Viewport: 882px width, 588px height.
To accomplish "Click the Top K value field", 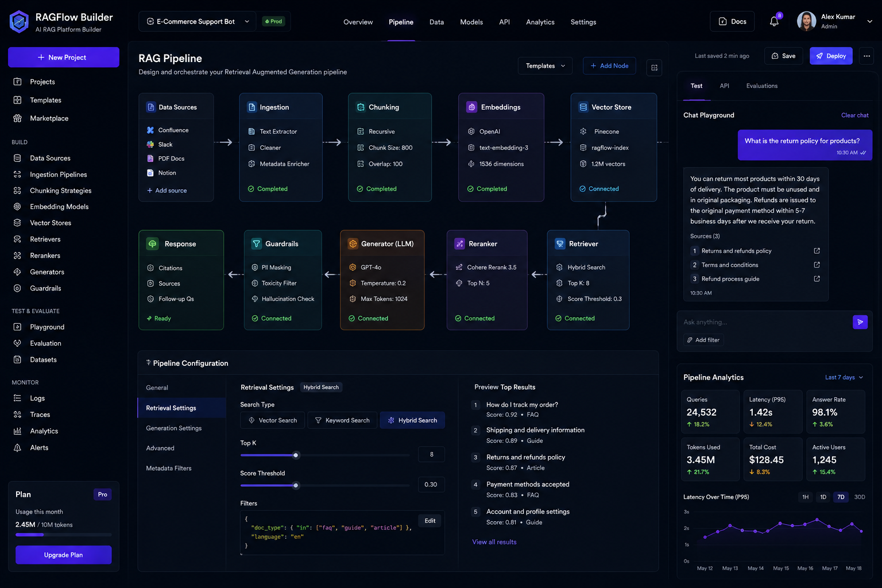I will pyautogui.click(x=431, y=454).
